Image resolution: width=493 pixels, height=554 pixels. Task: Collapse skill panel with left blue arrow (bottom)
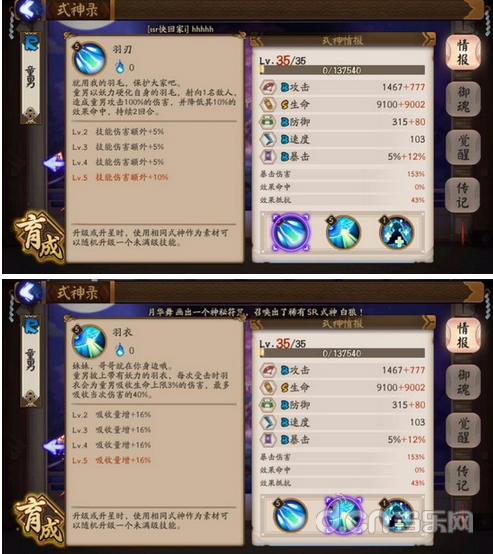[x=54, y=446]
